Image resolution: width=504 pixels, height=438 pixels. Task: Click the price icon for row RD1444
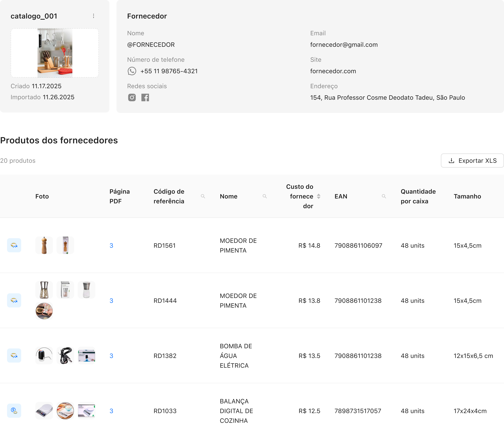click(14, 300)
